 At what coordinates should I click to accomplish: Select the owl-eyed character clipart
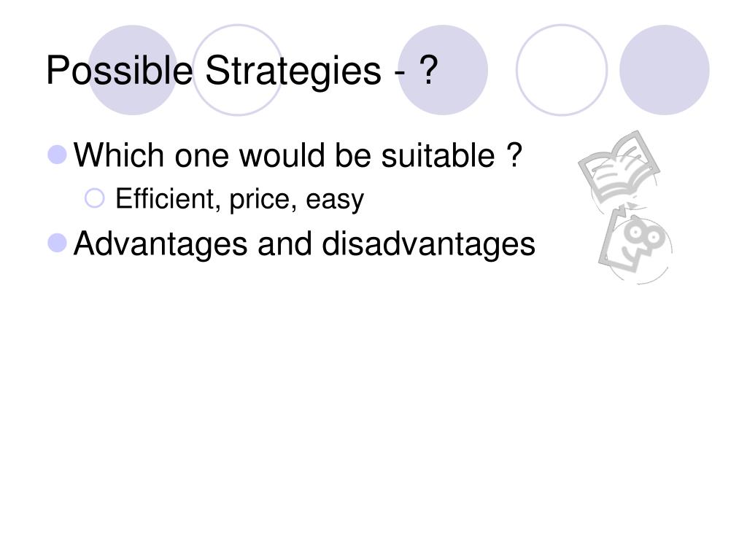coord(635,246)
